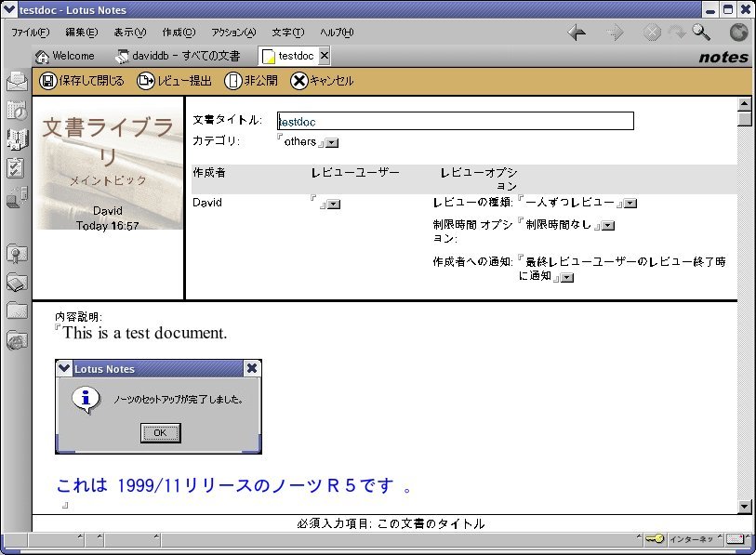
Task: Open the 編集 menu
Action: click(x=82, y=33)
